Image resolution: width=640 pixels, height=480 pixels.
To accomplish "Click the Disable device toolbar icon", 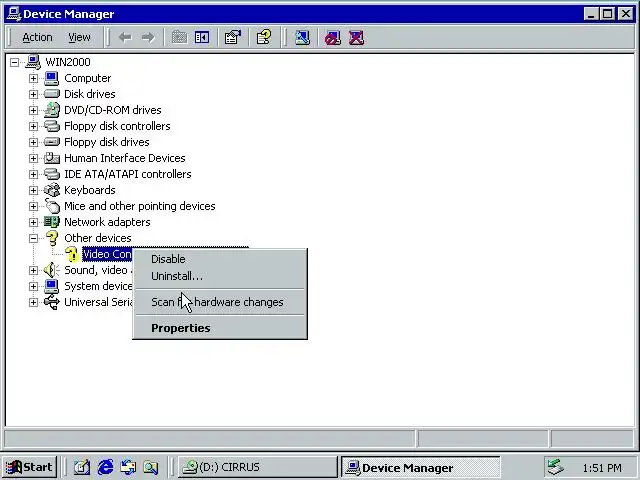I will pos(333,38).
